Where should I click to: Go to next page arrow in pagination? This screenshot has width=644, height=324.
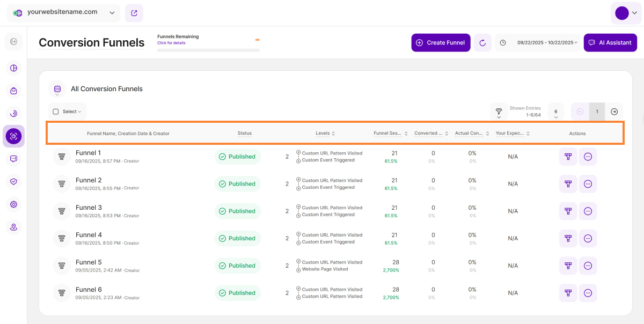(x=614, y=112)
